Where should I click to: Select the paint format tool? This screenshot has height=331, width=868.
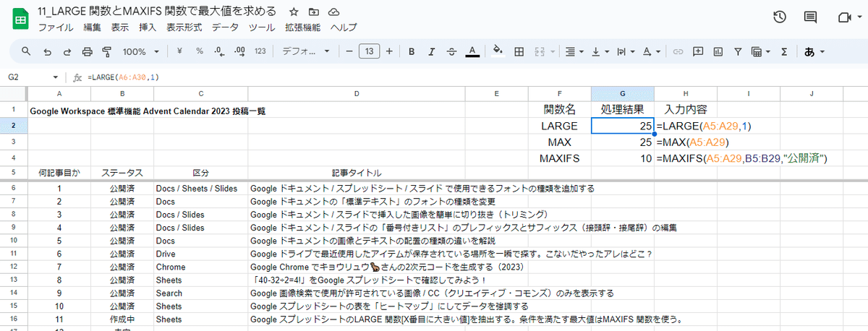click(108, 51)
